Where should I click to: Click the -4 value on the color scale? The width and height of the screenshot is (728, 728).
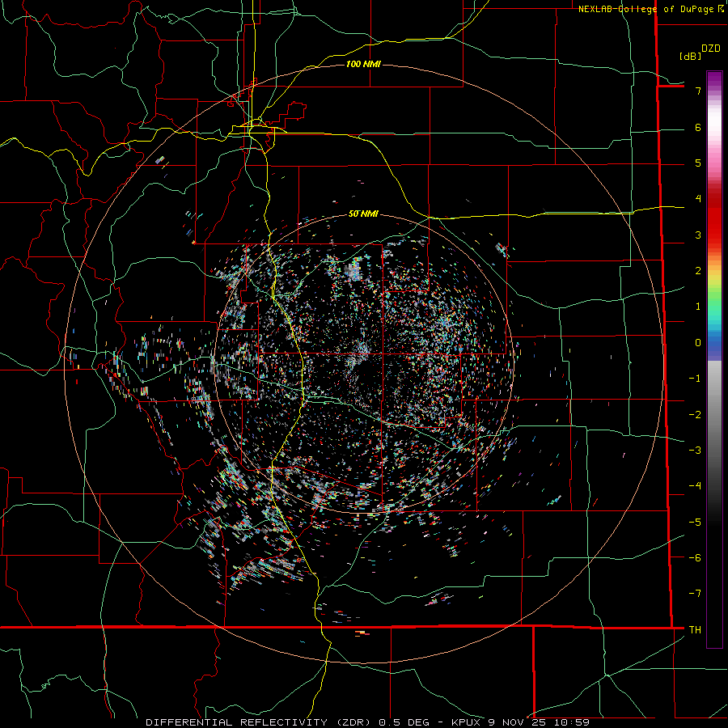pyautogui.click(x=695, y=485)
